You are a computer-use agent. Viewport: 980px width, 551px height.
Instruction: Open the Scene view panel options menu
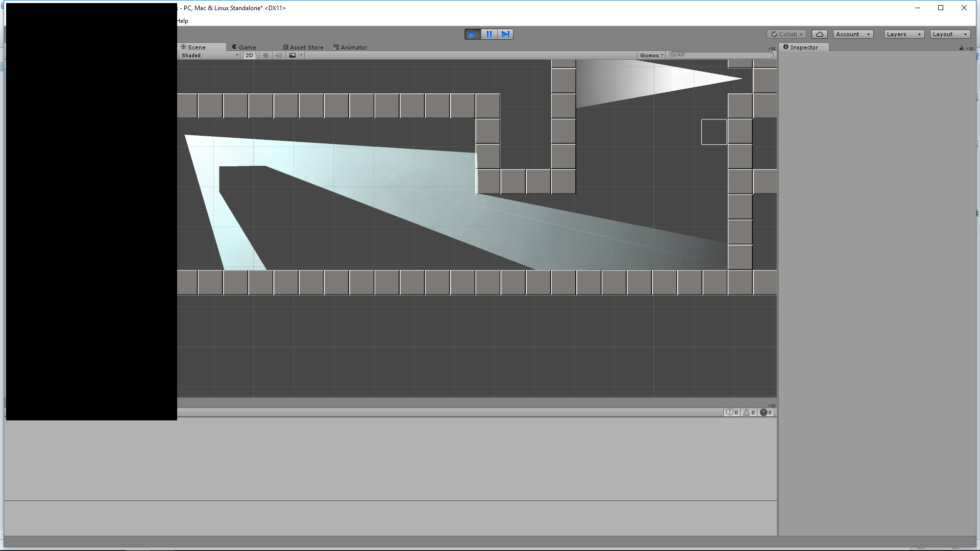pos(772,48)
